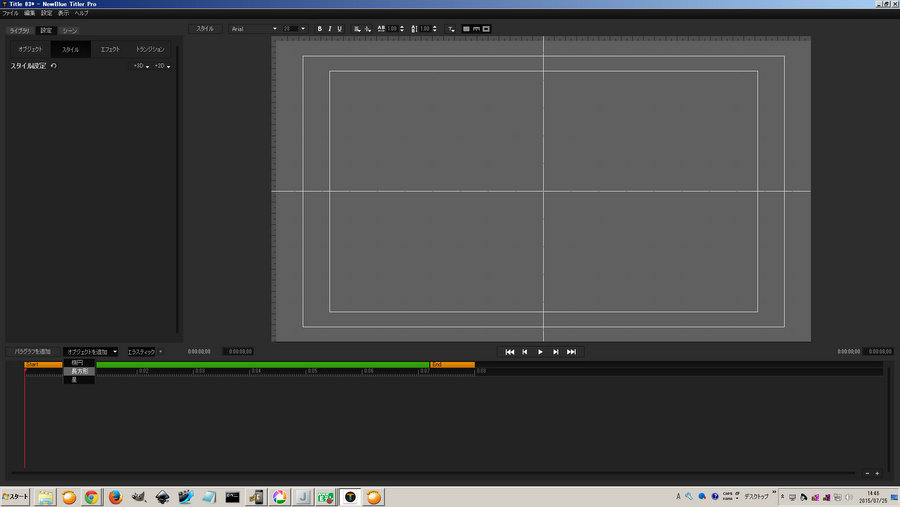Open Firefox from the taskbar
This screenshot has height=507, width=900.
pos(115,497)
